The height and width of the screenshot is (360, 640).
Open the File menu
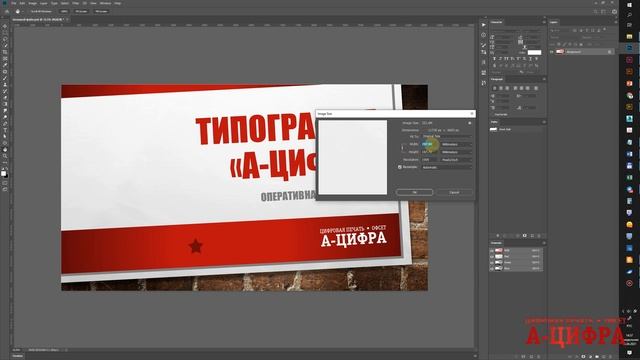(13, 3)
